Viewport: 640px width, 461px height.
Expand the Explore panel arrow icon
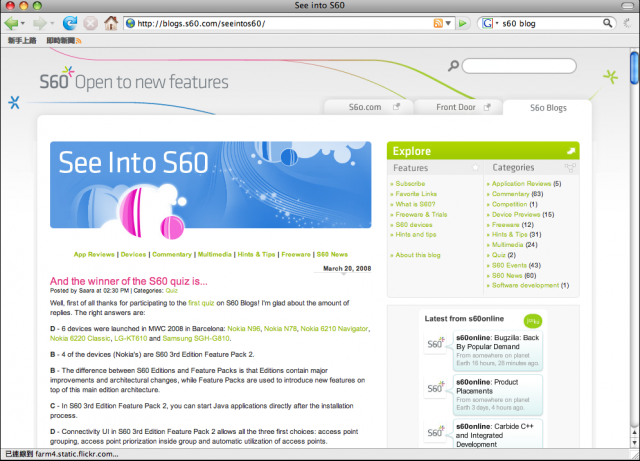571,151
